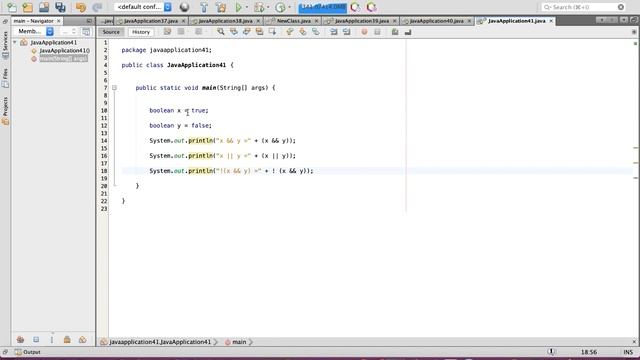640x360 pixels.
Task: Click the Shift Line Left icon
Action: (334, 32)
